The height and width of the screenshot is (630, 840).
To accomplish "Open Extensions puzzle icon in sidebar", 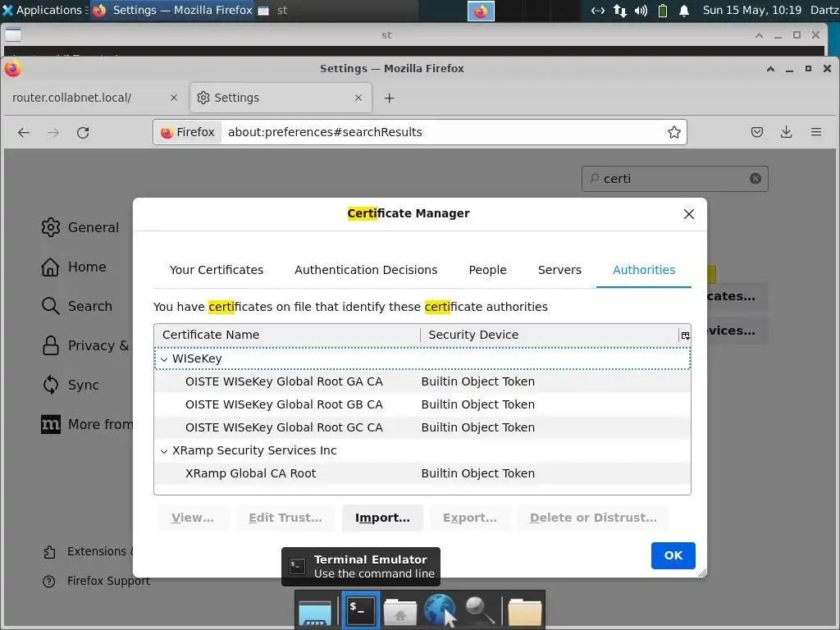I will [49, 552].
